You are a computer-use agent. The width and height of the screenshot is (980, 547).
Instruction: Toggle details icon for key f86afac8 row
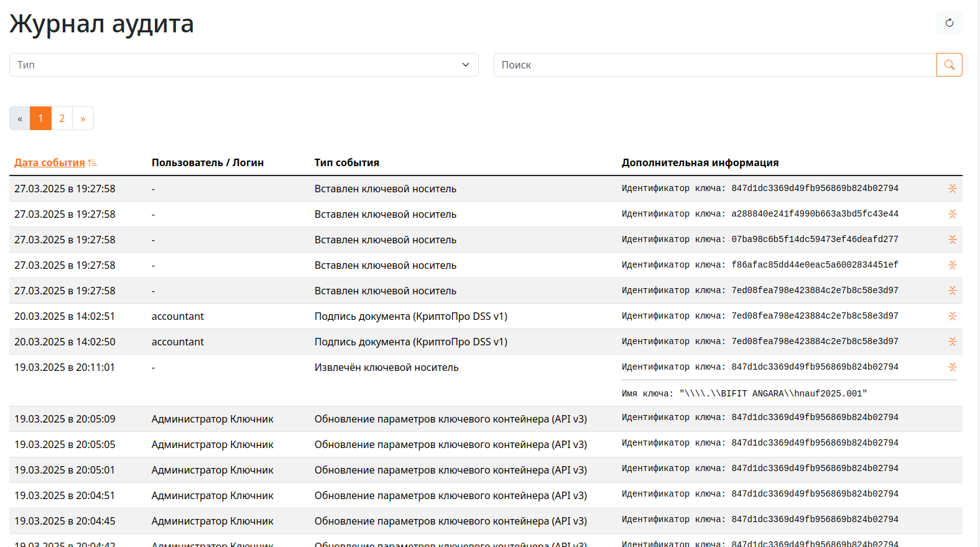952,265
